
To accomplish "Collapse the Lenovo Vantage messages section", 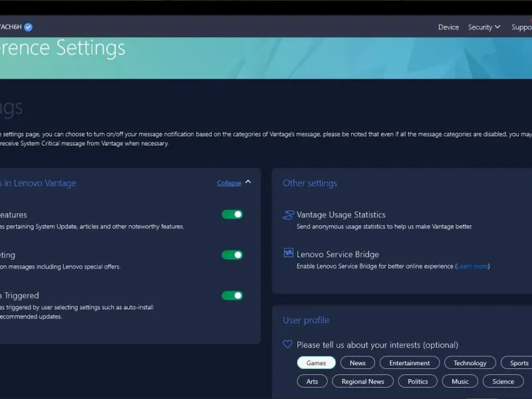I will (x=229, y=183).
